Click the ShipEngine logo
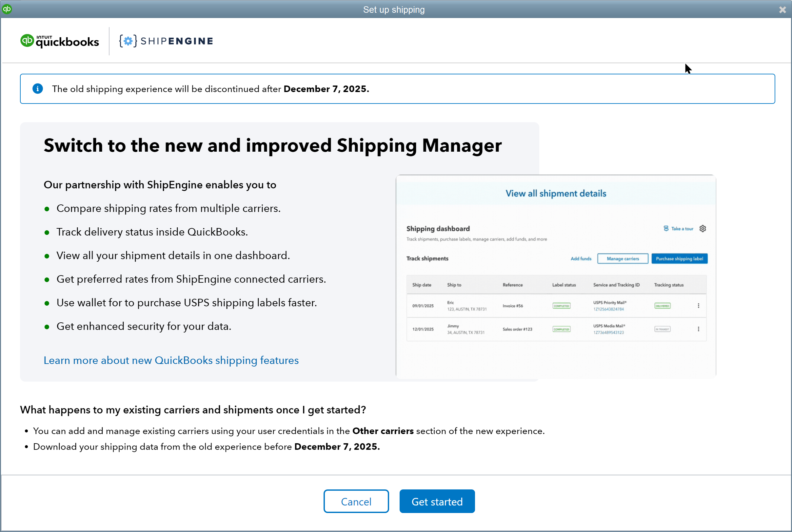 click(x=166, y=41)
